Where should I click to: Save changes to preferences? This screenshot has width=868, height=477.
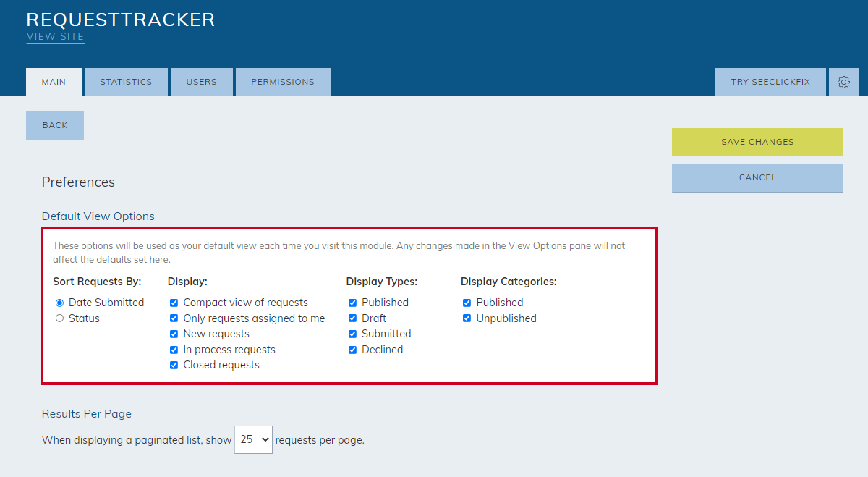pyautogui.click(x=757, y=142)
